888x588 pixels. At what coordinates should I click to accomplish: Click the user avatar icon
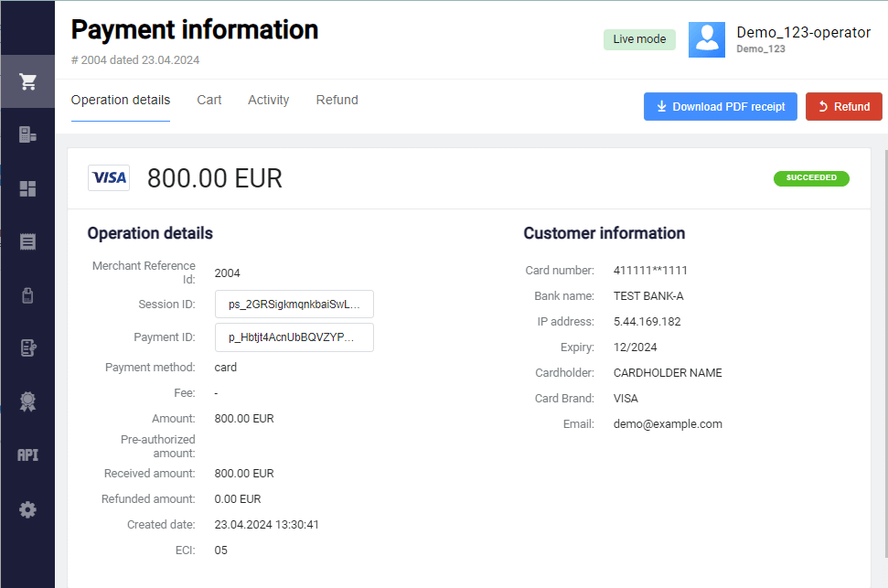coord(706,39)
